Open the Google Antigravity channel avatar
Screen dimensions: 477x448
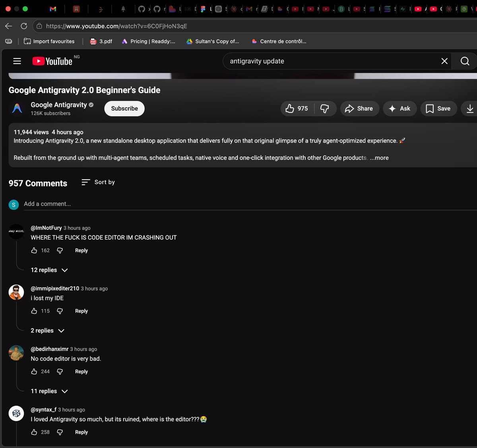(17, 108)
